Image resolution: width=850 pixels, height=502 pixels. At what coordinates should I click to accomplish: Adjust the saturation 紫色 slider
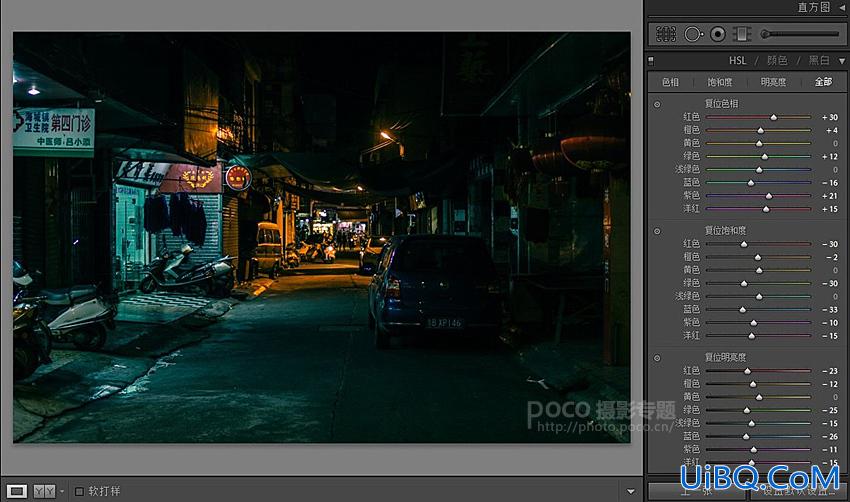pos(754,323)
